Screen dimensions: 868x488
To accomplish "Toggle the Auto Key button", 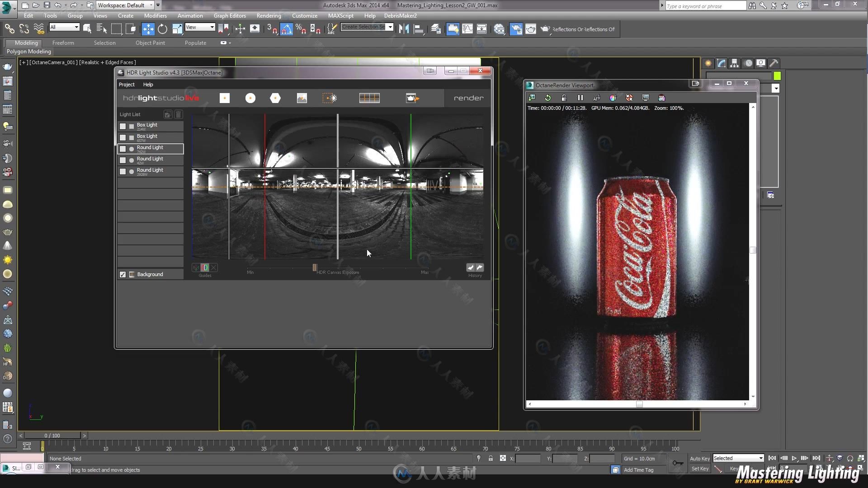I will [699, 458].
